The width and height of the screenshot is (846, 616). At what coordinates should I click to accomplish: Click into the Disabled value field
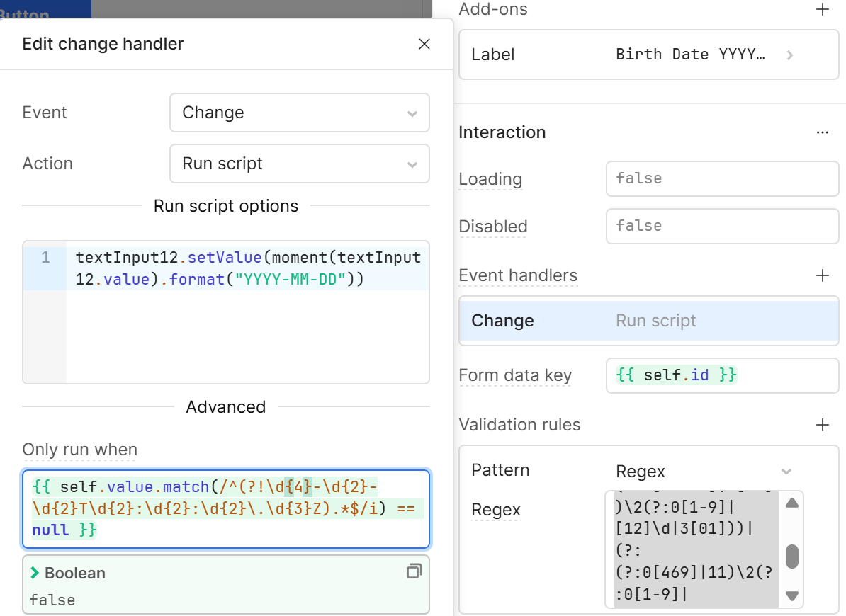(x=722, y=227)
